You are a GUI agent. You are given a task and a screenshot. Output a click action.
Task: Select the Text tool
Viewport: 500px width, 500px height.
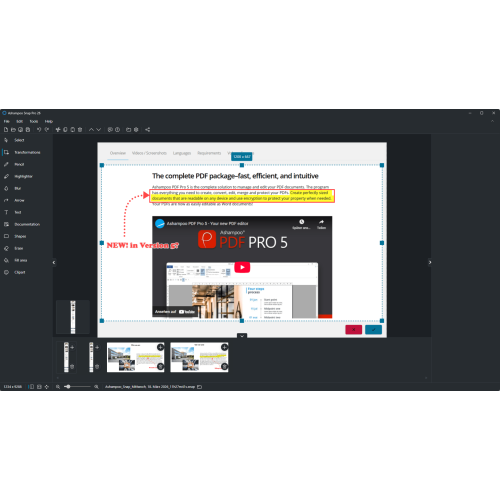[x=17, y=212]
